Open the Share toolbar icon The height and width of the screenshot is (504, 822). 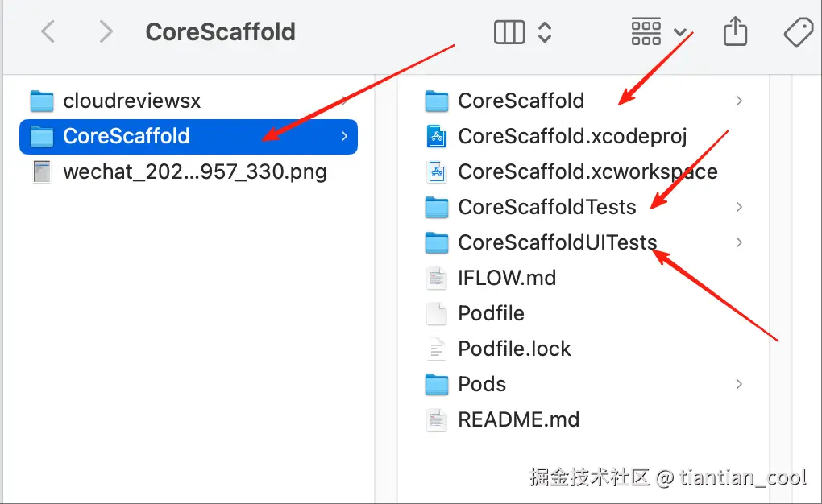[x=735, y=32]
